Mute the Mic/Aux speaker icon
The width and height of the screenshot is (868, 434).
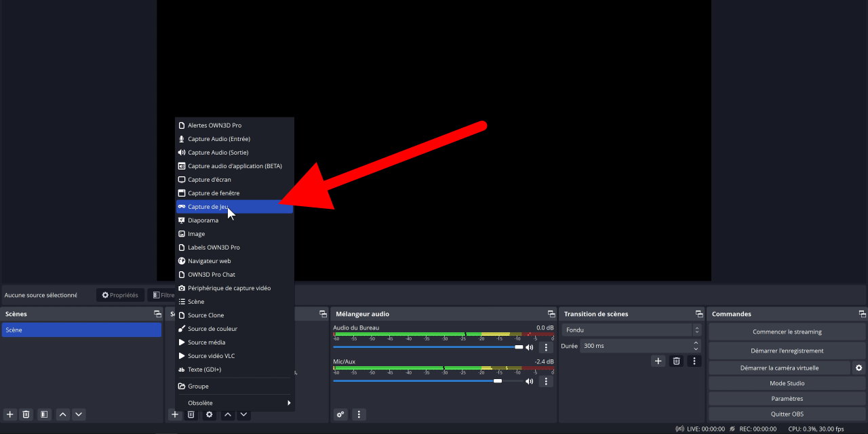point(529,381)
